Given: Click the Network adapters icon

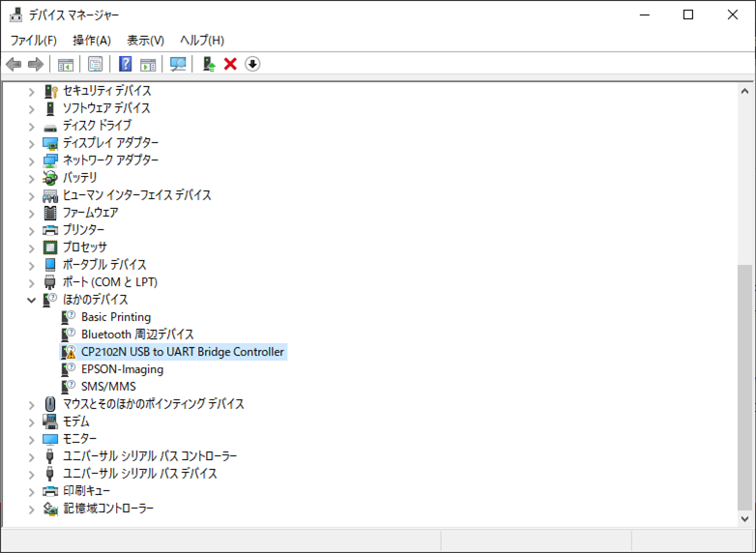Looking at the screenshot, I should tap(50, 160).
